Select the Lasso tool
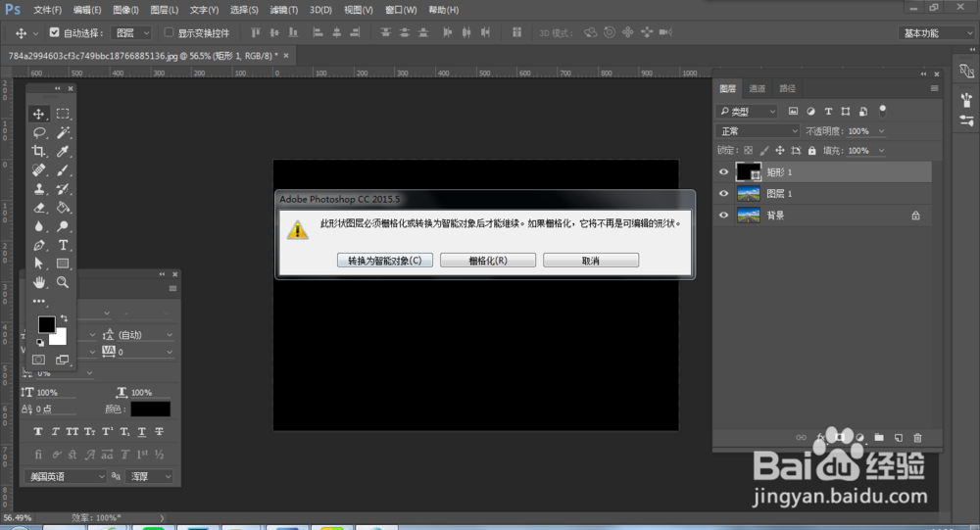The width and height of the screenshot is (980, 530). point(39,132)
